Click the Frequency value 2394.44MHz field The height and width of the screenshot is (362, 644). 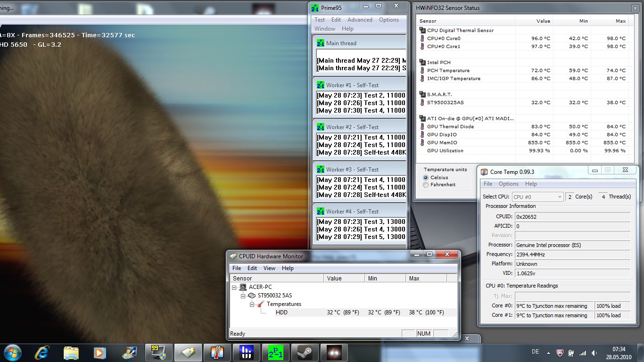point(572,255)
